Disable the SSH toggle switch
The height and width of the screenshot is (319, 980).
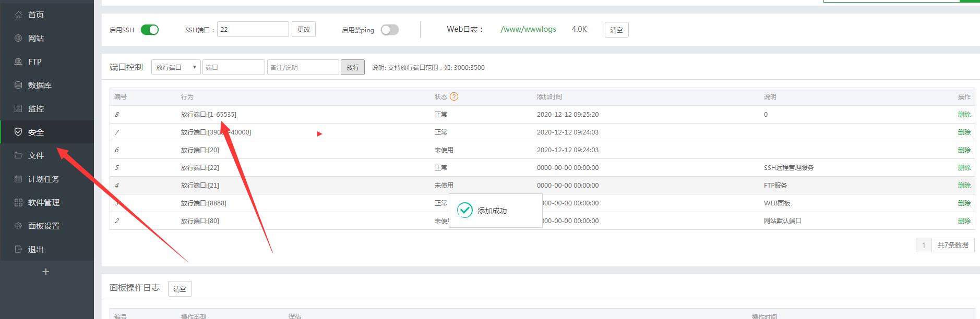(150, 30)
